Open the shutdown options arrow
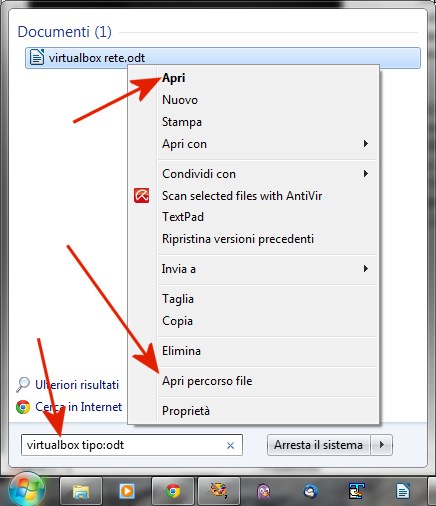 382,445
